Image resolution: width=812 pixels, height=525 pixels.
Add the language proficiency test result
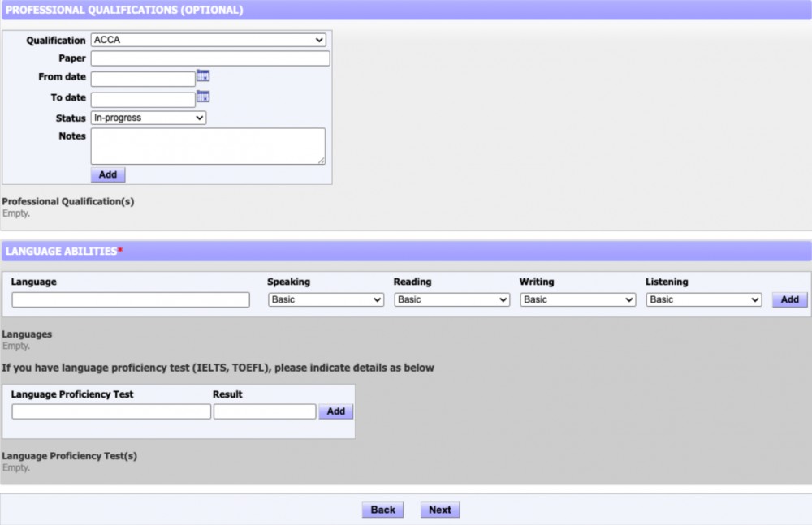[x=336, y=411]
